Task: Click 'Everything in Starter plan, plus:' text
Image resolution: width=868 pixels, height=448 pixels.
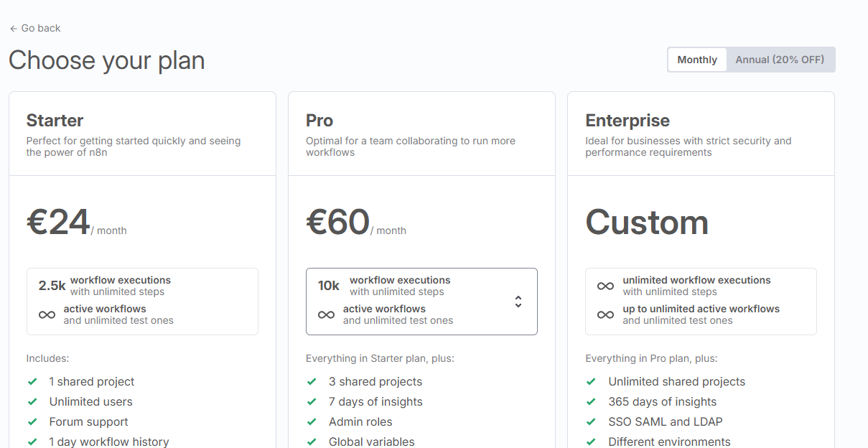Action: click(x=380, y=358)
